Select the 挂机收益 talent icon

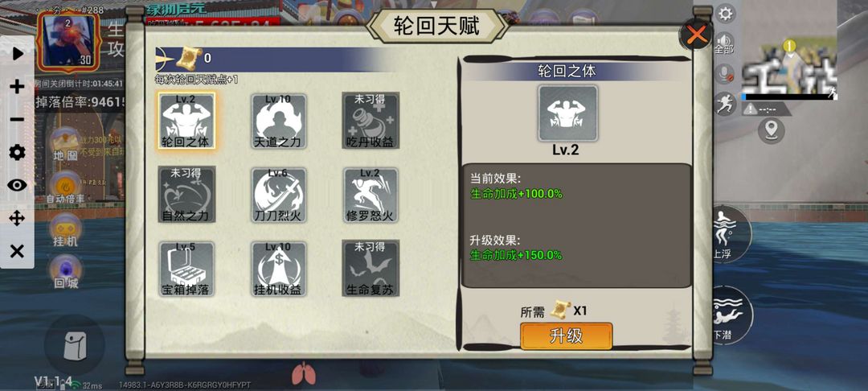pyautogui.click(x=279, y=269)
